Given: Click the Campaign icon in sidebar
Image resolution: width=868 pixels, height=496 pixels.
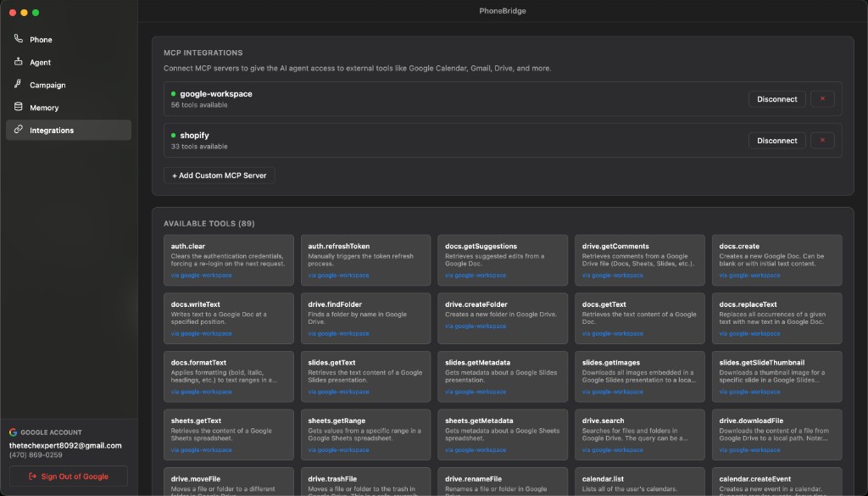Looking at the screenshot, I should (x=19, y=84).
